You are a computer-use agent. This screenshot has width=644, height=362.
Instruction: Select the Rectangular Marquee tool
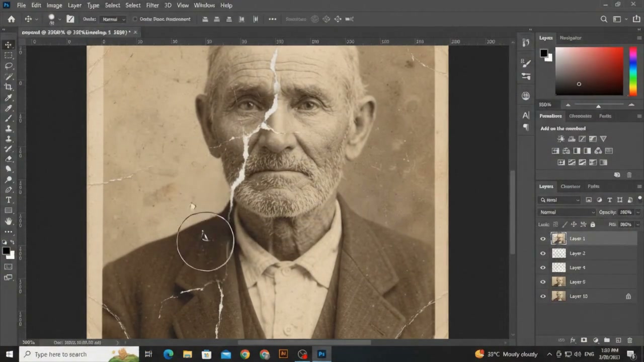(9, 55)
